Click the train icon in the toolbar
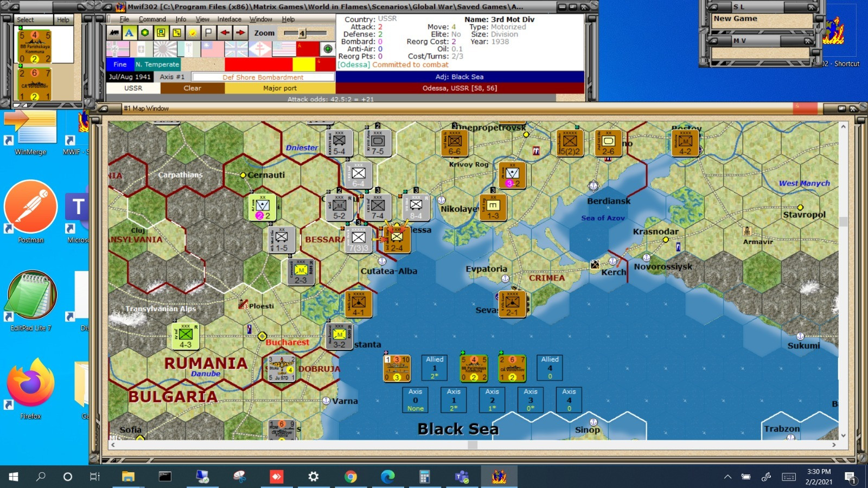The image size is (868, 488). [x=114, y=33]
